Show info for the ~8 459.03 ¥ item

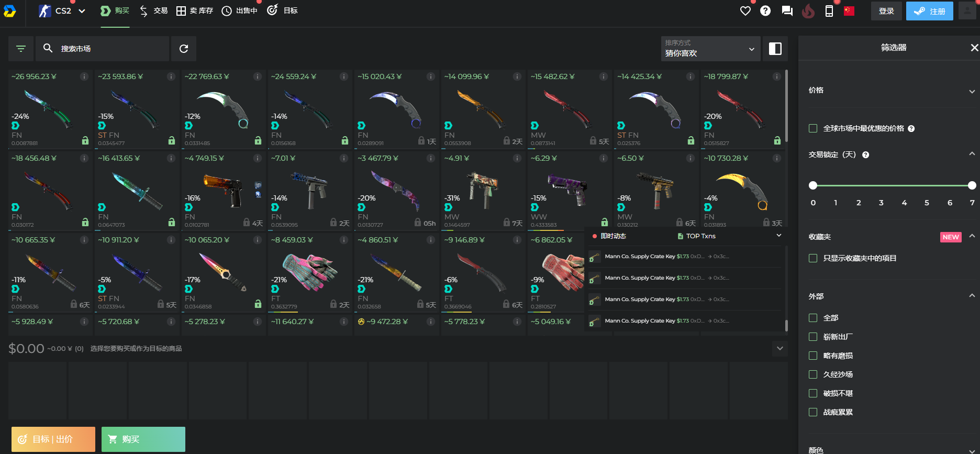[344, 240]
